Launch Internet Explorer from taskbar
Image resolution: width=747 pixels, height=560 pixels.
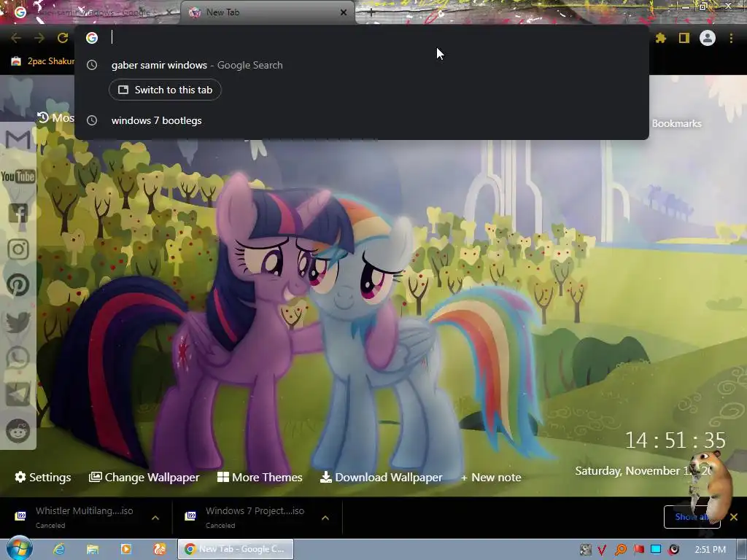click(59, 549)
